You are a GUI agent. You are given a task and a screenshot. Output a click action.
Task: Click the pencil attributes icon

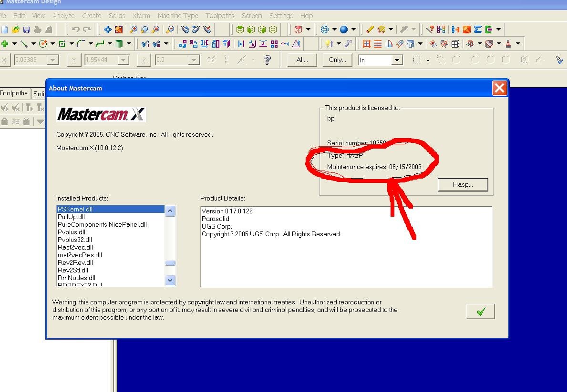pos(370,29)
